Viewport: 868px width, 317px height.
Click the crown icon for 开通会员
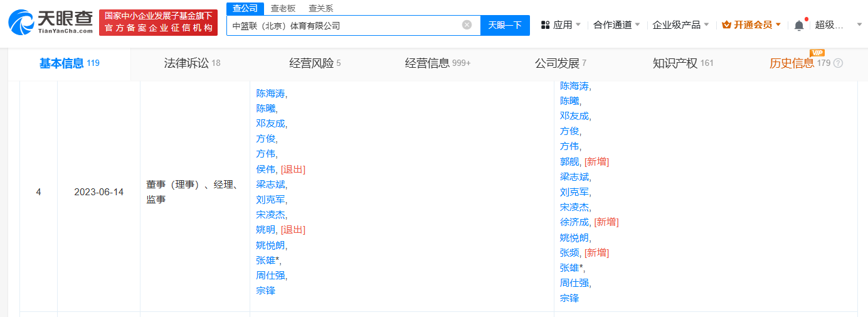pyautogui.click(x=726, y=25)
